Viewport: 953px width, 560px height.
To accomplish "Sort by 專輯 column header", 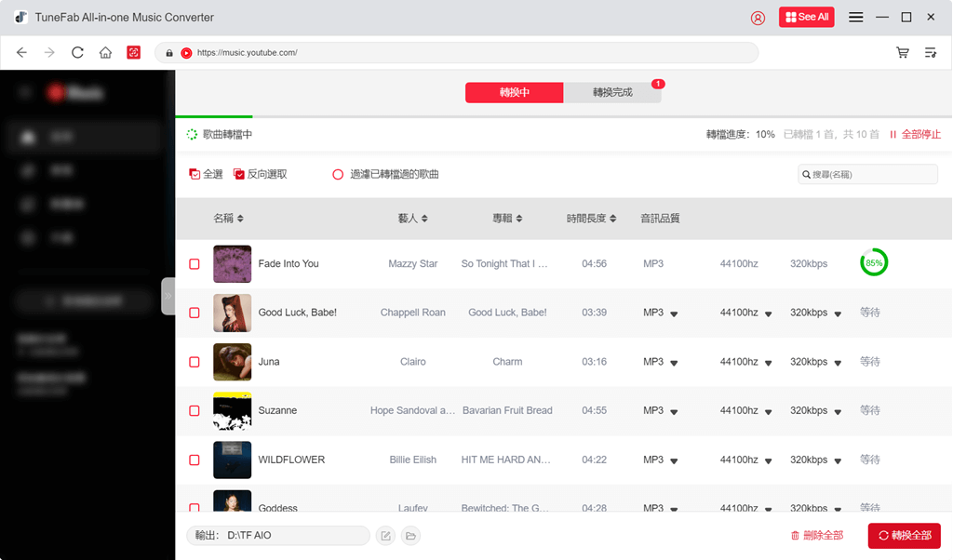I will coord(507,218).
